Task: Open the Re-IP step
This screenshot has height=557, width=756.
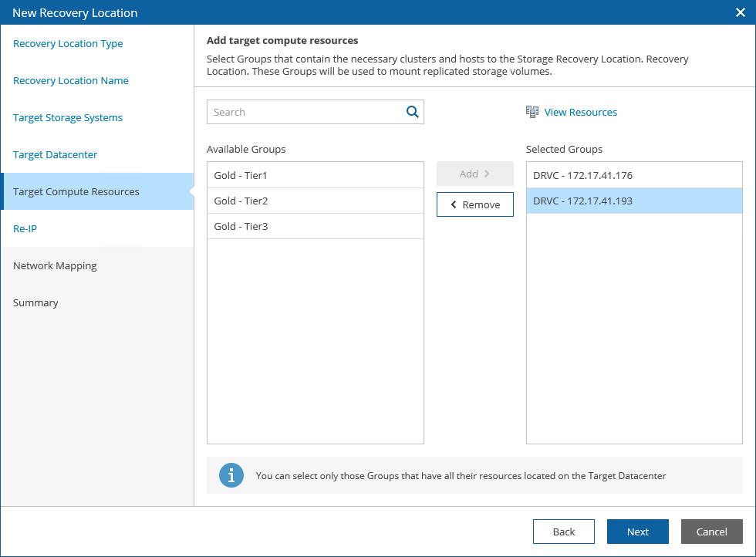Action: [25, 229]
